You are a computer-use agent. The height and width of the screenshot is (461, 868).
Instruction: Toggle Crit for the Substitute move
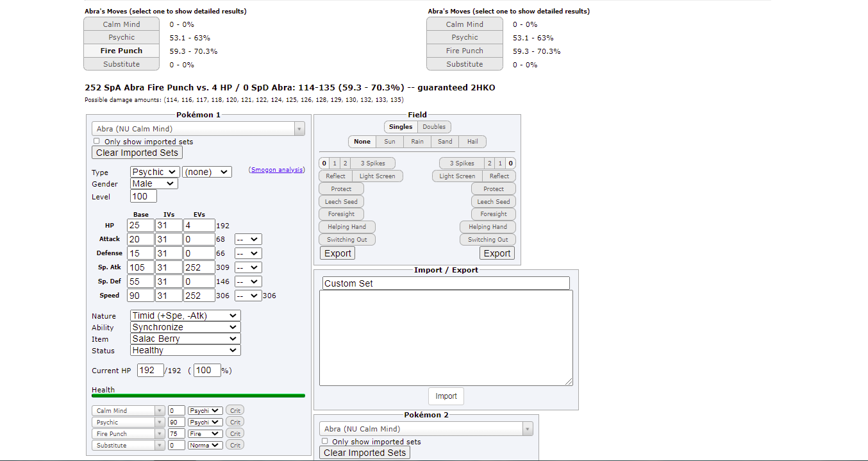tap(235, 445)
